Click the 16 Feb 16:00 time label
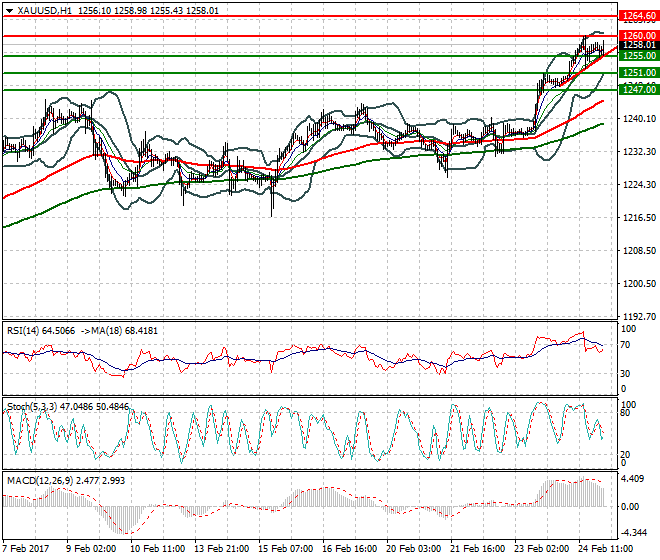Image resolution: width=660 pixels, height=560 pixels. click(x=349, y=549)
